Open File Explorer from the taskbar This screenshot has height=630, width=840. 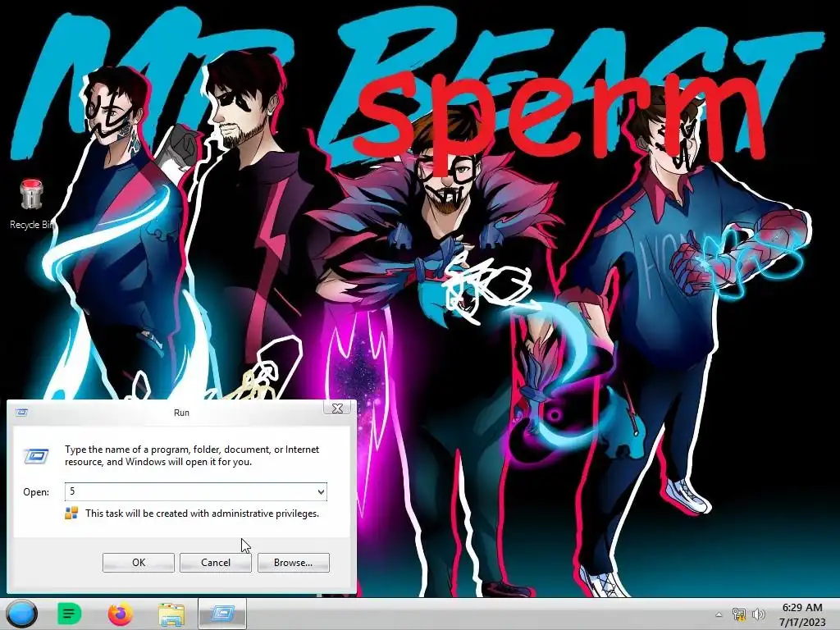[171, 614]
